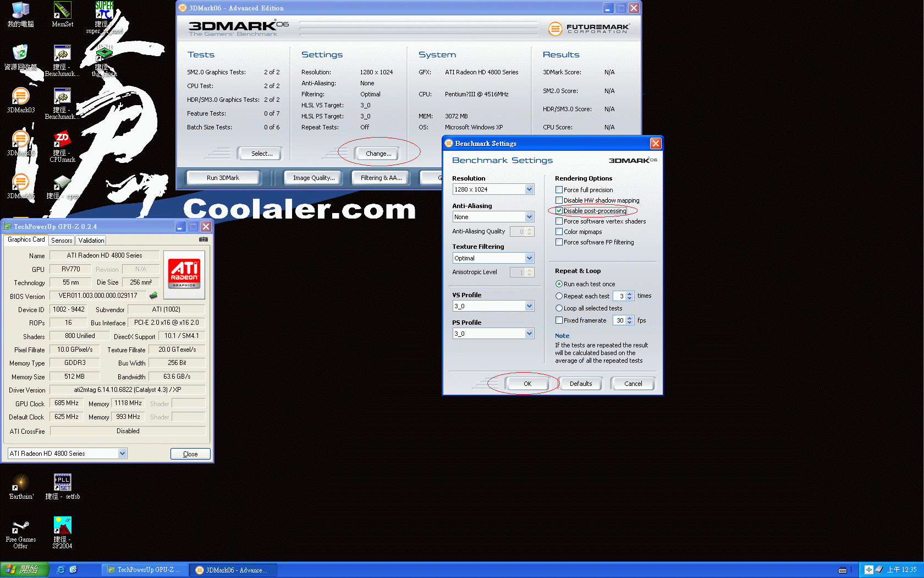The image size is (924, 578).
Task: Select the super_pi_mod shortcut icon
Action: click(104, 17)
